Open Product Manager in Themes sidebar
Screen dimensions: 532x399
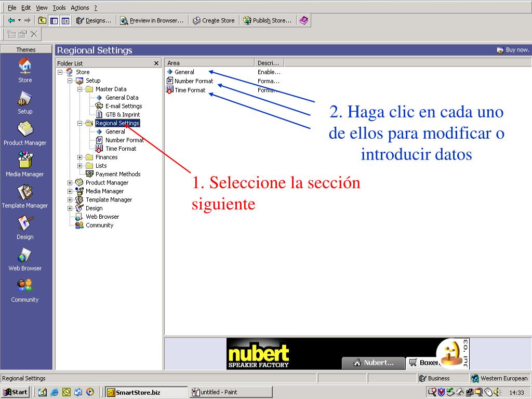point(25,134)
